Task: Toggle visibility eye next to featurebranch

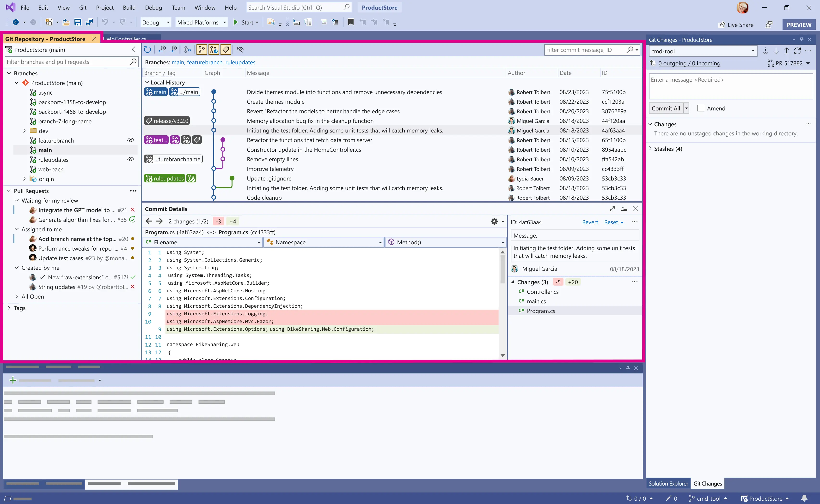Action: coord(131,140)
